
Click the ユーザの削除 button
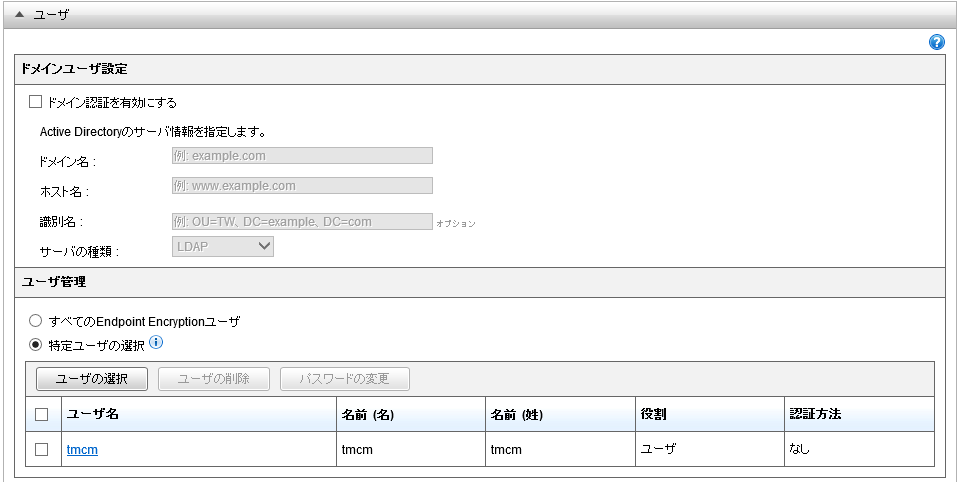click(x=213, y=379)
